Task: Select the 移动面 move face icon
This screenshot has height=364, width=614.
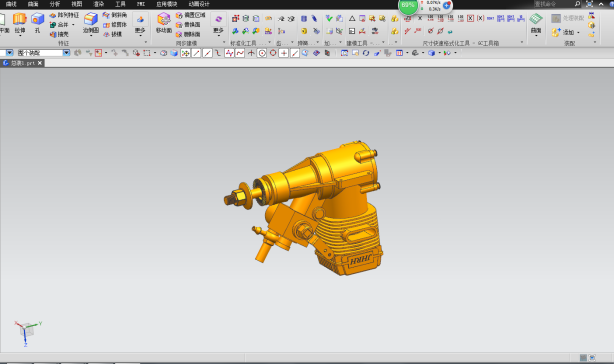Action: point(164,19)
